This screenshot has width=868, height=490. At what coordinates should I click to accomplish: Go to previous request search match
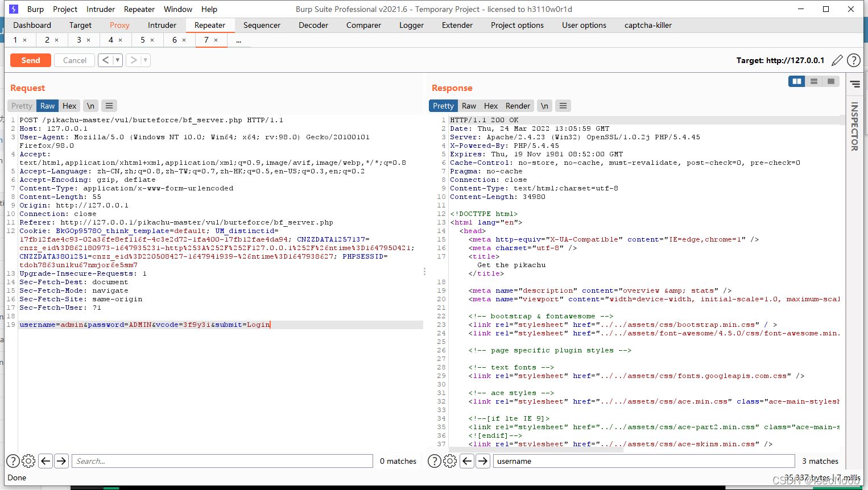pyautogui.click(x=46, y=461)
